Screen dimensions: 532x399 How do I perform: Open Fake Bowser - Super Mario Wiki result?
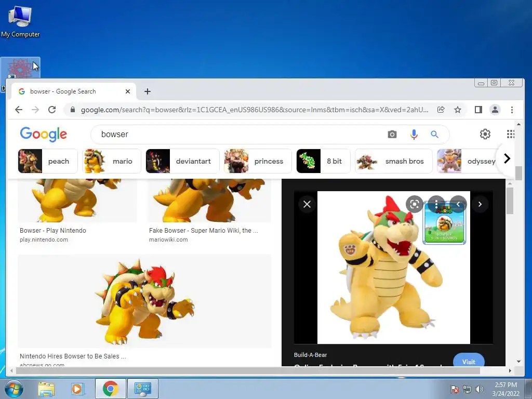click(204, 230)
